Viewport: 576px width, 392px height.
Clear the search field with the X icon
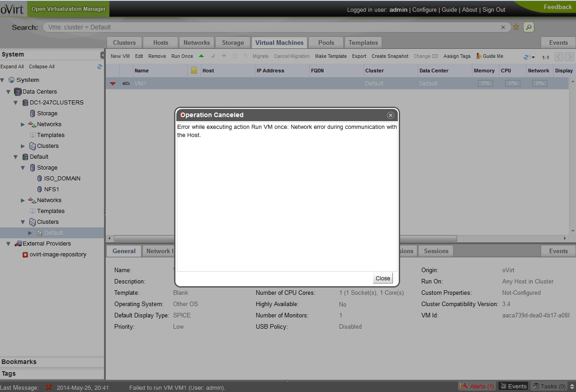pyautogui.click(x=503, y=27)
